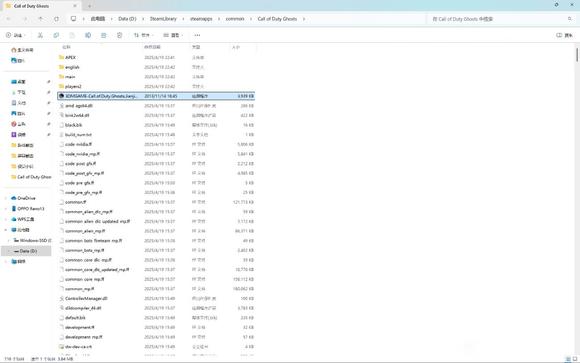Open the Sort dropdown in toolbar
Screen dimensions: 580x363
(144, 35)
